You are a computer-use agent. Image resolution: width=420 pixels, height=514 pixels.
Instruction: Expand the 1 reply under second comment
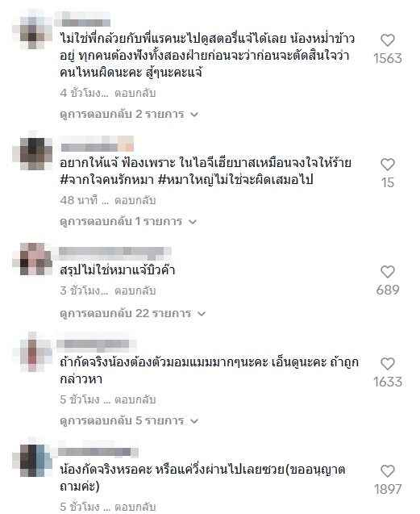click(x=128, y=221)
